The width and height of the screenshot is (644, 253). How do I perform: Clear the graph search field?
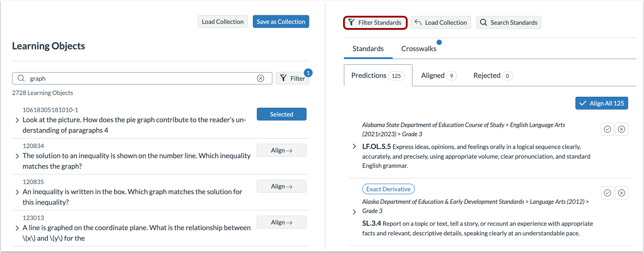(x=260, y=78)
